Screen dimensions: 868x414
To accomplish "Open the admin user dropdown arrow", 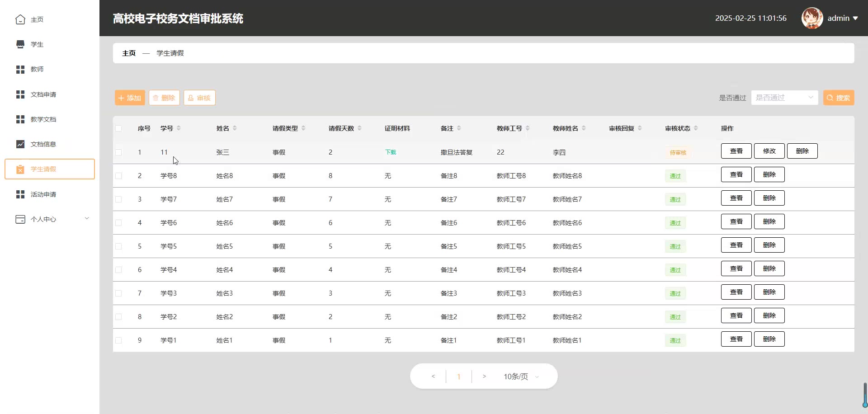I will [x=855, y=19].
